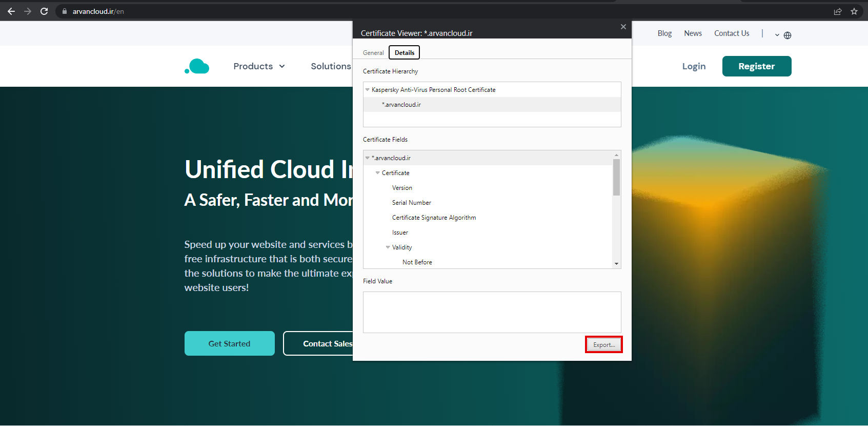Open the Products dropdown menu
This screenshot has height=426, width=868.
click(259, 66)
